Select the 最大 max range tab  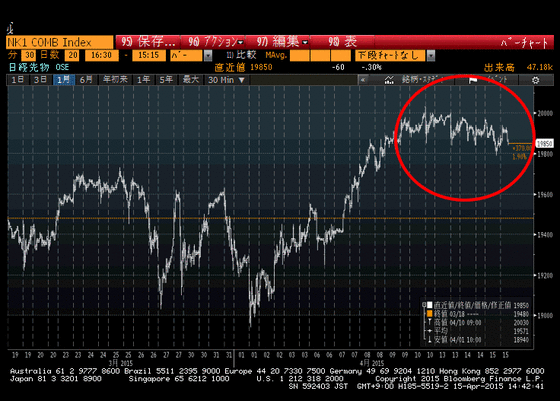pos(191,80)
